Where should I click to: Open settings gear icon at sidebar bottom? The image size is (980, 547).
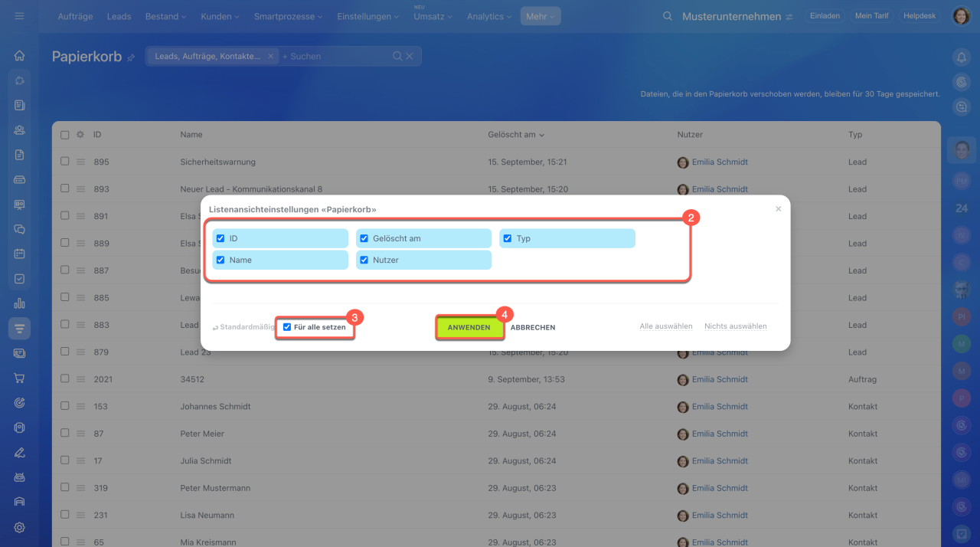[20, 527]
